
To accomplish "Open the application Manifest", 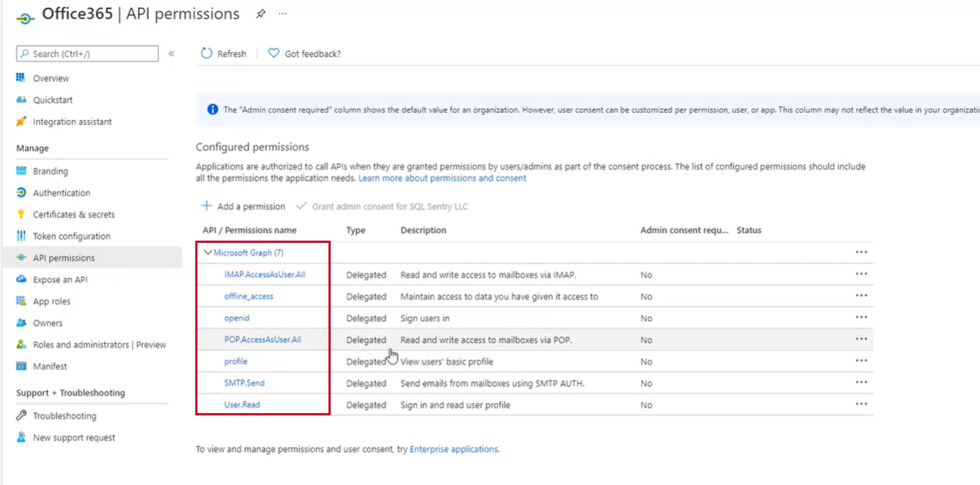I will coord(51,366).
